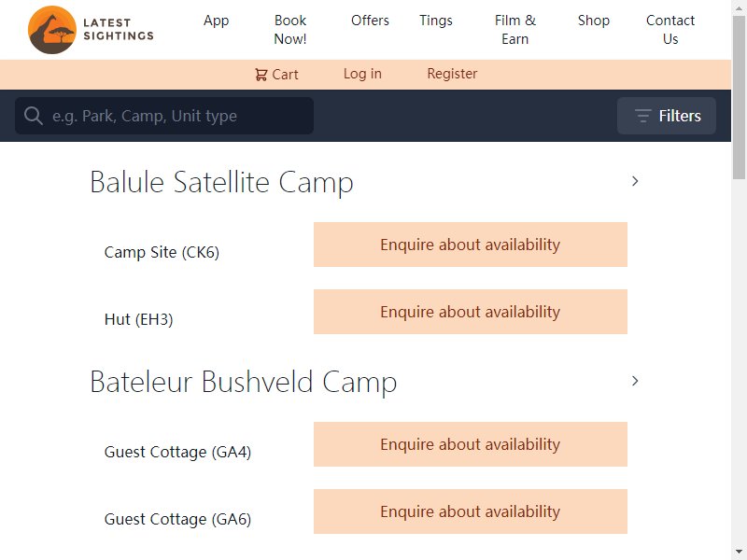This screenshot has height=560, width=747.
Task: Visit the Shop menu item
Action: [x=594, y=21]
